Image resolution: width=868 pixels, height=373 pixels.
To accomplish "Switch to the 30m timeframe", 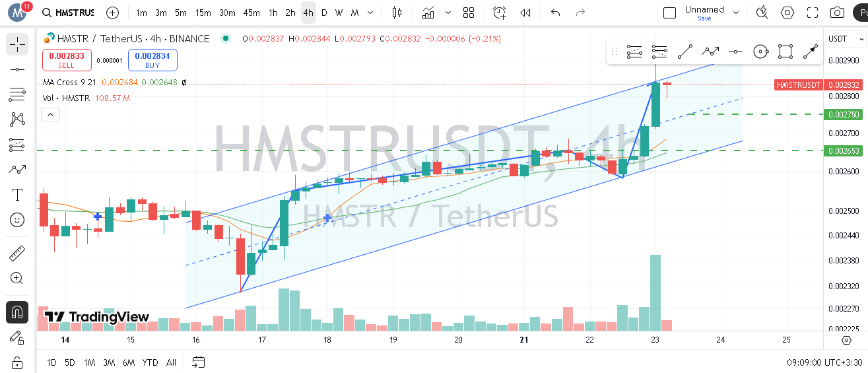I will [227, 13].
